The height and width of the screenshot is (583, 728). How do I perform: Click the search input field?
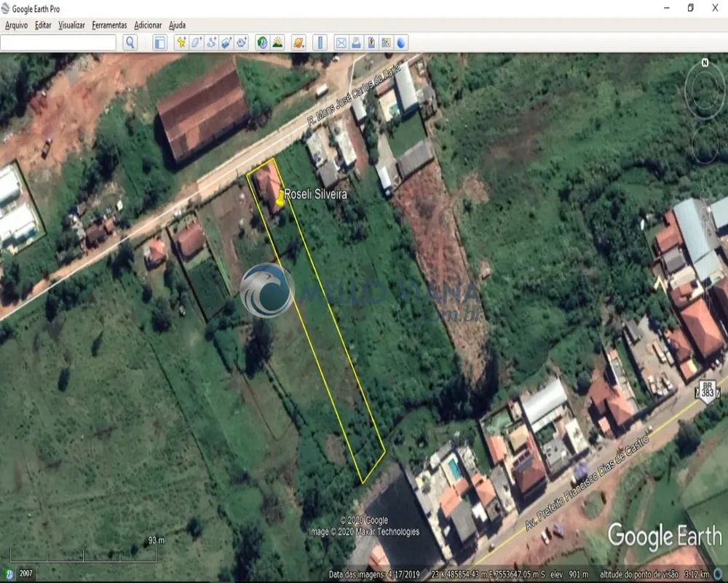click(x=58, y=43)
